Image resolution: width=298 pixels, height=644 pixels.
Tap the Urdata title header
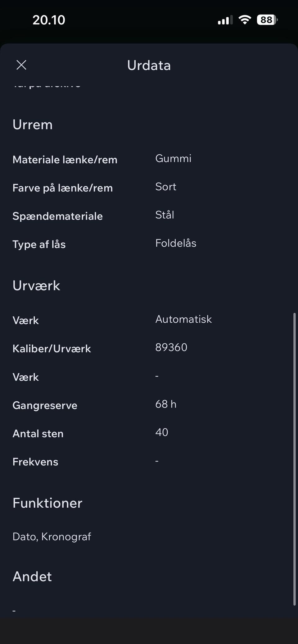(x=149, y=65)
